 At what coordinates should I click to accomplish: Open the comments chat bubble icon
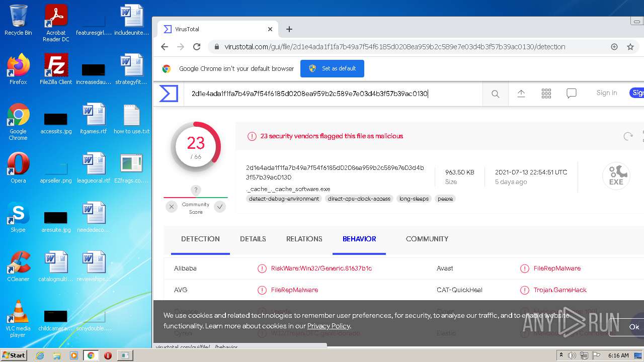572,94
